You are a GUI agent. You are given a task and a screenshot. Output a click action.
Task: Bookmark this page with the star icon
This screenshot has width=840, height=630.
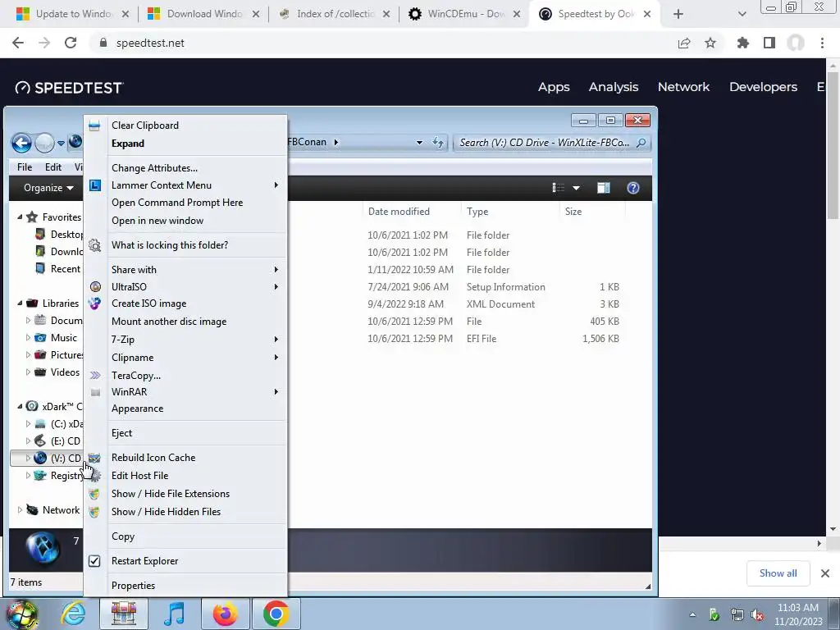(x=710, y=43)
